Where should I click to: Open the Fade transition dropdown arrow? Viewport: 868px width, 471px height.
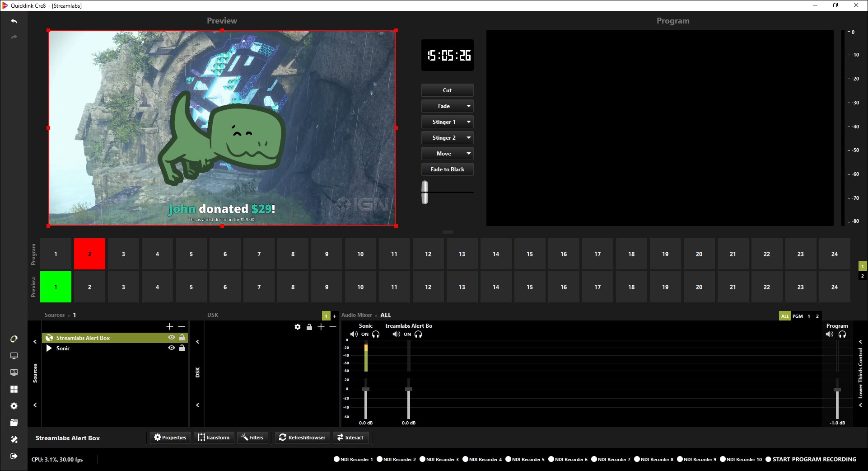(469, 106)
